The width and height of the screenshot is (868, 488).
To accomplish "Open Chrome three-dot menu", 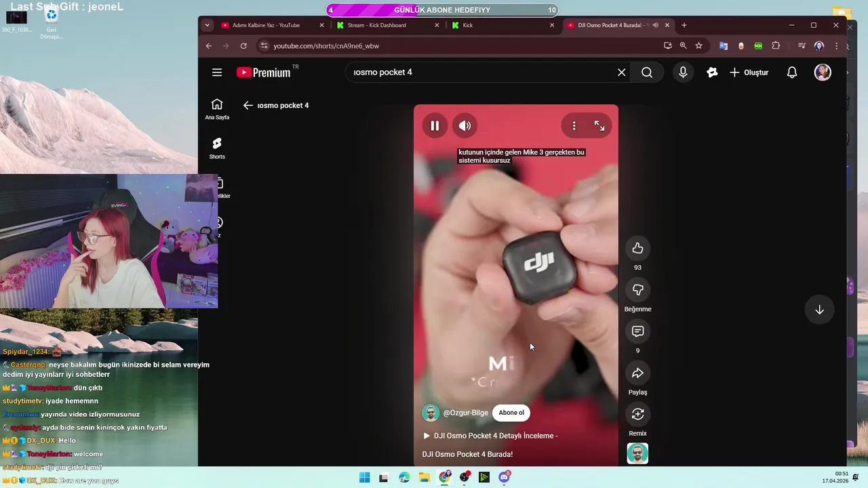I will (x=837, y=46).
